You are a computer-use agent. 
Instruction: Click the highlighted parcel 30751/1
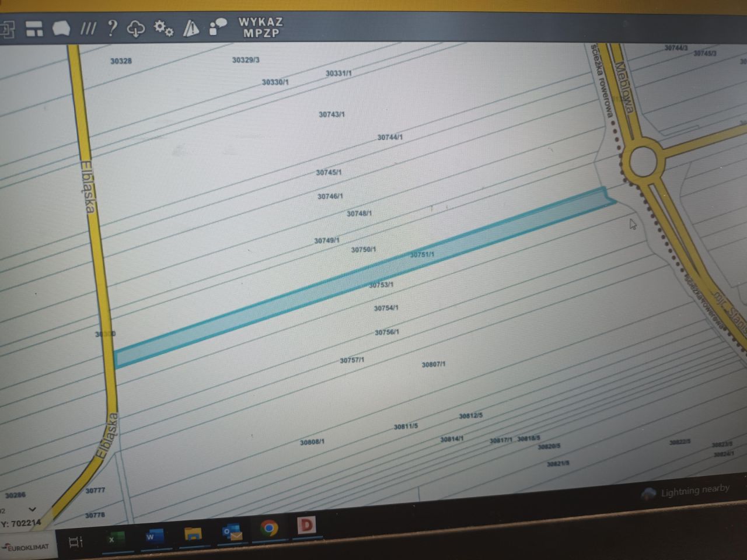coord(422,255)
